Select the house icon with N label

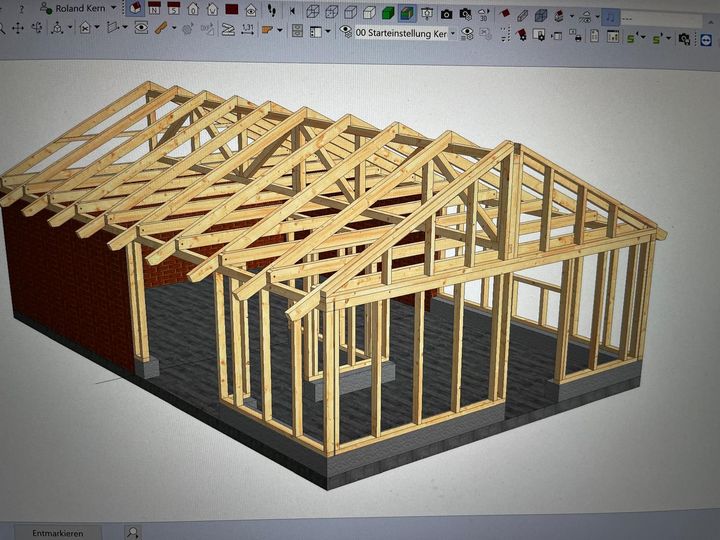pos(155,9)
